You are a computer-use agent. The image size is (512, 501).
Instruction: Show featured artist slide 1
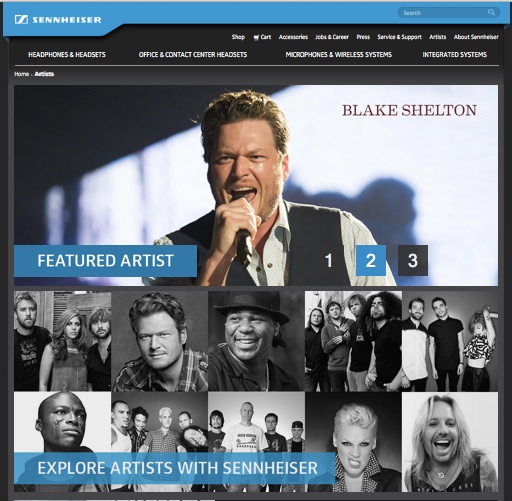(x=329, y=260)
